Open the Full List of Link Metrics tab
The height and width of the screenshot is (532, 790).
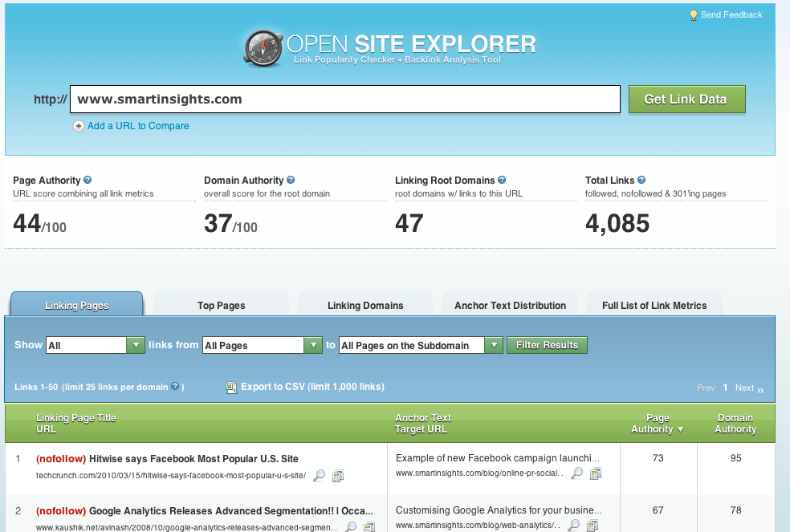pos(654,305)
